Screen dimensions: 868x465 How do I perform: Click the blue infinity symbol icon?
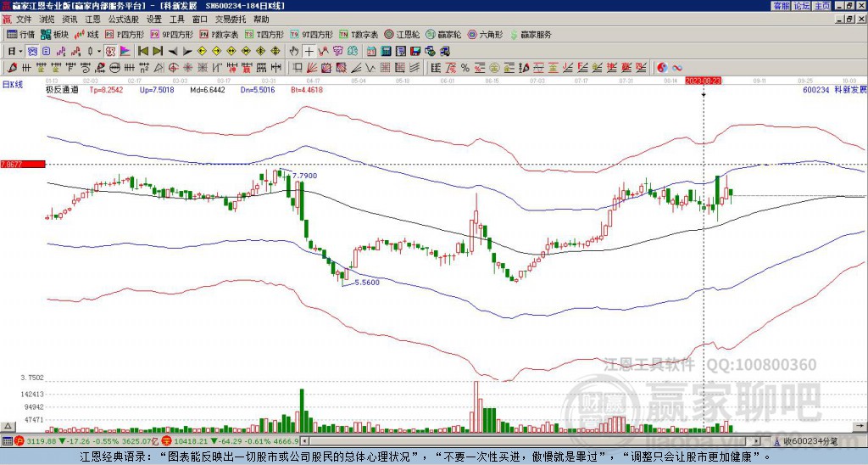[x=677, y=68]
